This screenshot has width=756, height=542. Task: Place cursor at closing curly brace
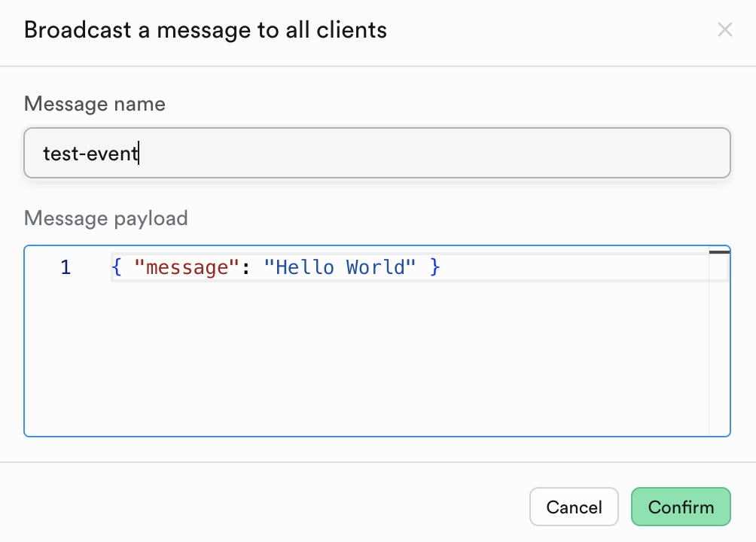[x=434, y=267]
